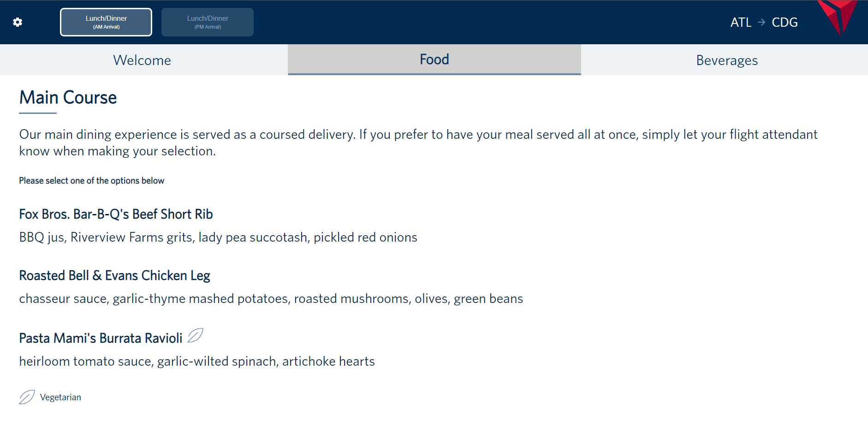Select Fox Bros. Bar-B-Q's Beef Short Rib
The width and height of the screenshot is (868, 421).
point(116,213)
